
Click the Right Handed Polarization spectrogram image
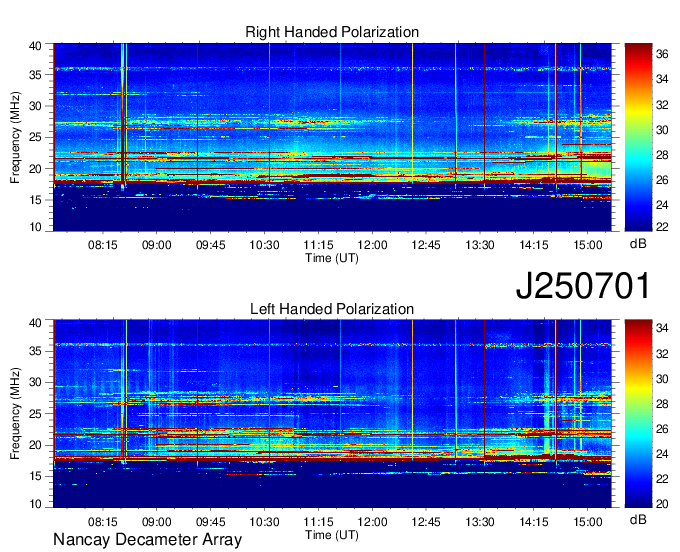pos(332,137)
